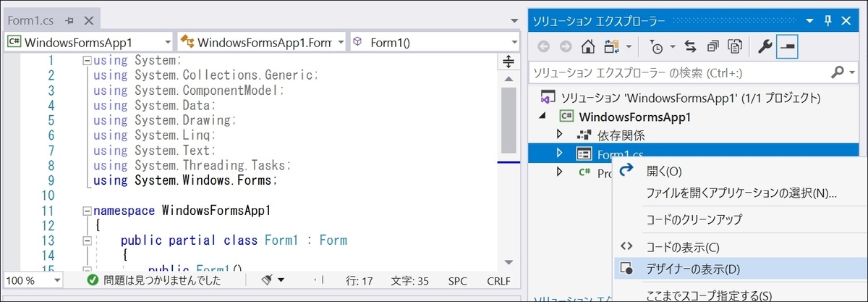Screen dimensions: 868x302
Task: Open the code cleanup dropdown arrow
Action: coord(281,280)
